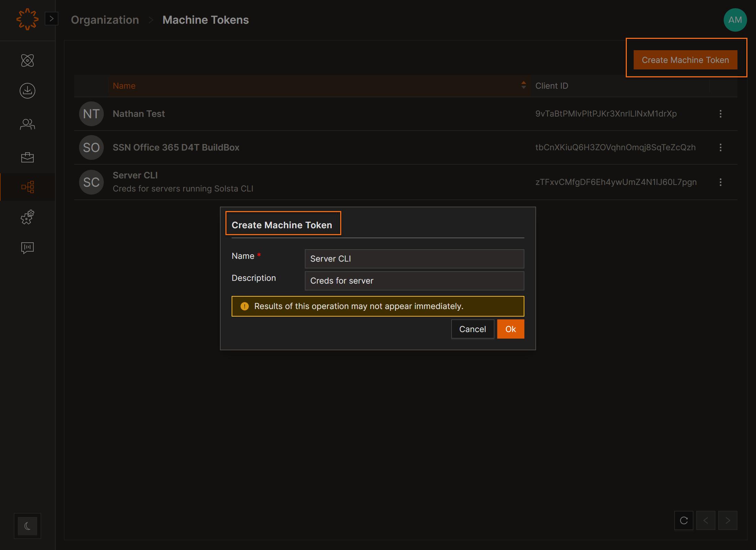Viewport: 756px width, 550px height.
Task: Open options menu for Server CLI row
Action: pyautogui.click(x=720, y=182)
